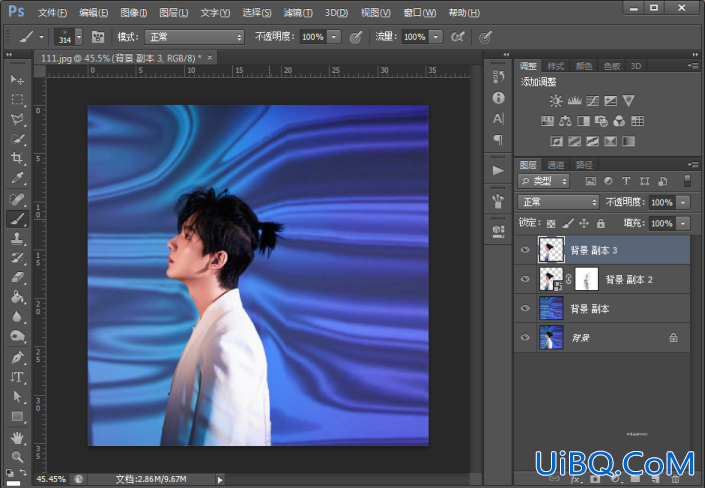Open the 图像(I) menu

(x=134, y=13)
